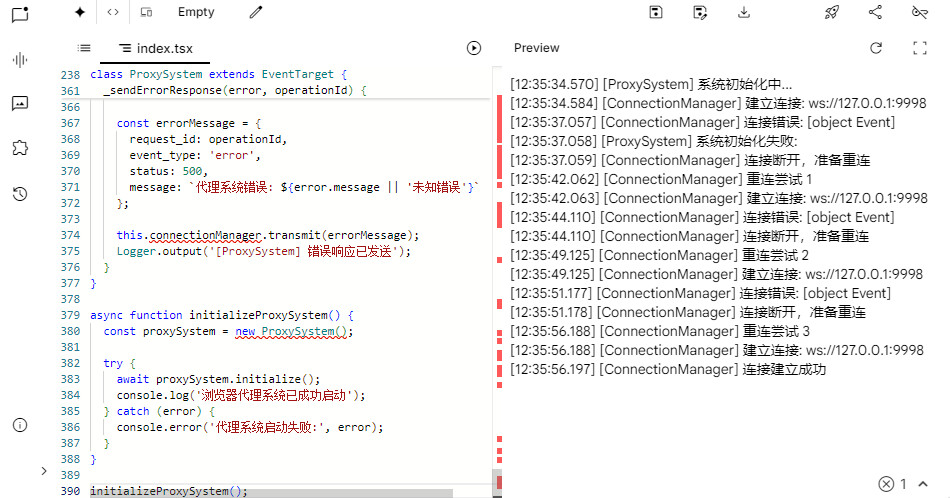Share the project via share icon
950x498 pixels.
pos(875,12)
